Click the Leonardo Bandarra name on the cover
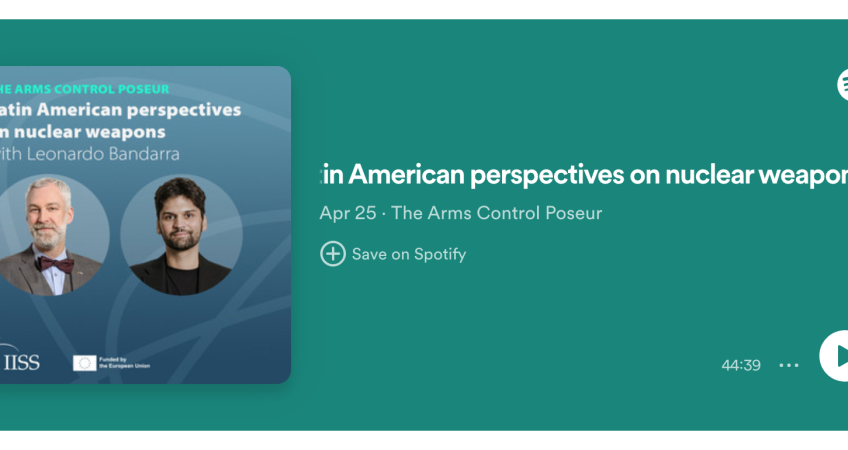The height and width of the screenshot is (450, 848). pyautogui.click(x=103, y=154)
